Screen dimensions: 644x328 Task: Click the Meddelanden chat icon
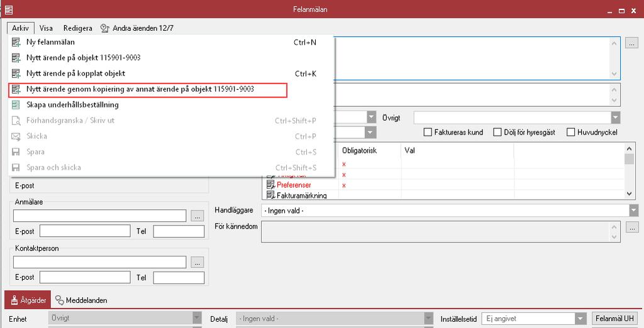coord(60,300)
